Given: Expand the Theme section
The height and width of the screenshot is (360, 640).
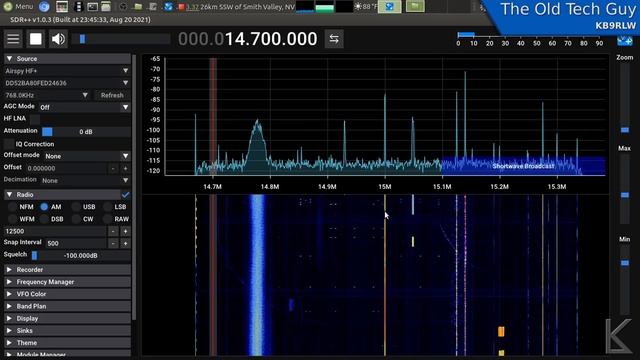Looking at the screenshot, I should tap(67, 343).
